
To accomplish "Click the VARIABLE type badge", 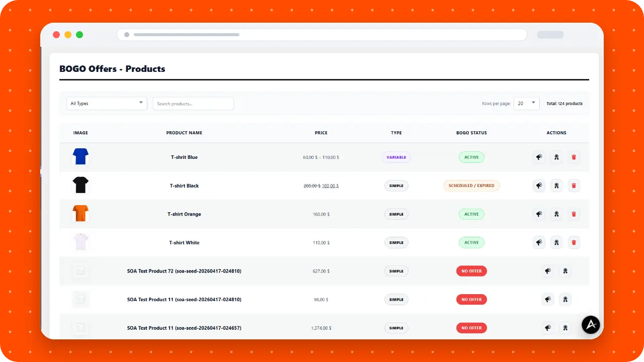I will [x=396, y=157].
